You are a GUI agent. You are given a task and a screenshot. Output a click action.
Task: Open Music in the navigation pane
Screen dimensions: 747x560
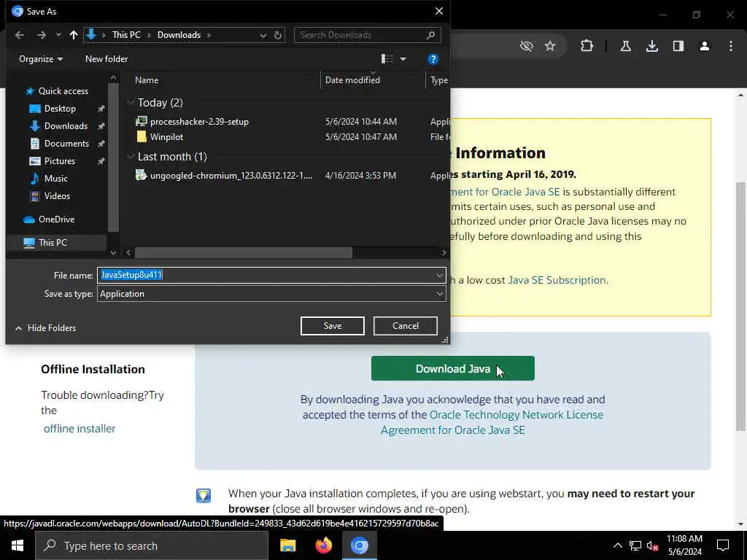pyautogui.click(x=55, y=179)
